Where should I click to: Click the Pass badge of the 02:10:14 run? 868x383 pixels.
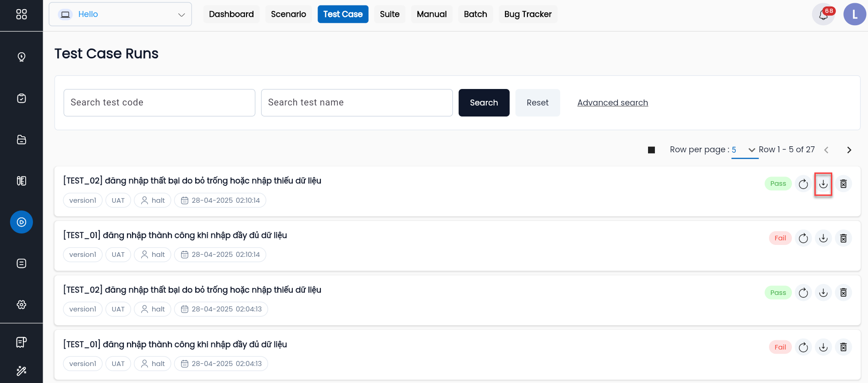click(778, 183)
